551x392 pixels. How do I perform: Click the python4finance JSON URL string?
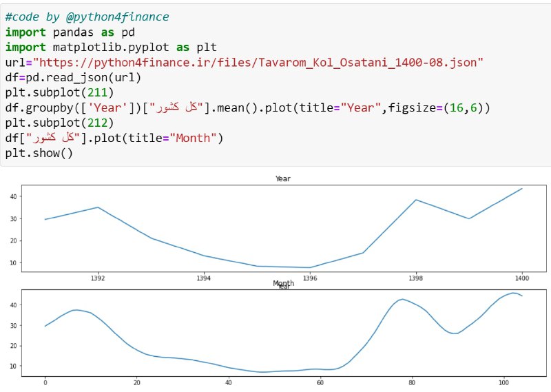pos(258,63)
